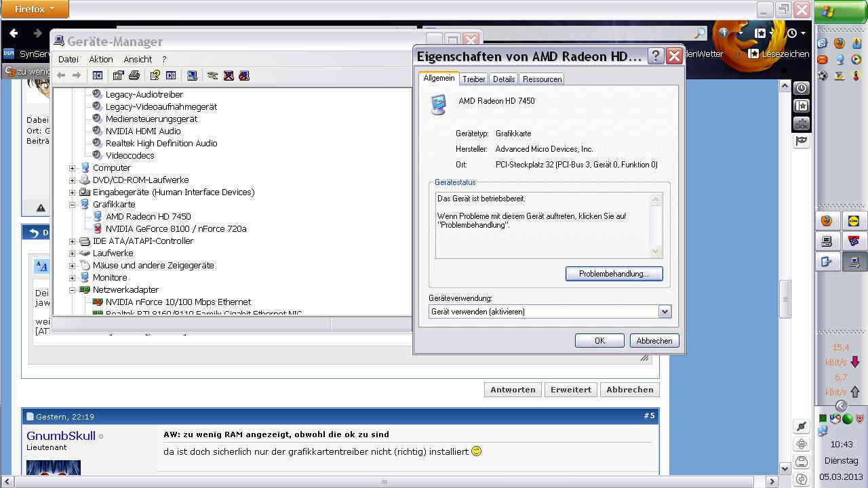The height and width of the screenshot is (488, 868).
Task: Click the Antworten button in the forum
Action: click(513, 390)
